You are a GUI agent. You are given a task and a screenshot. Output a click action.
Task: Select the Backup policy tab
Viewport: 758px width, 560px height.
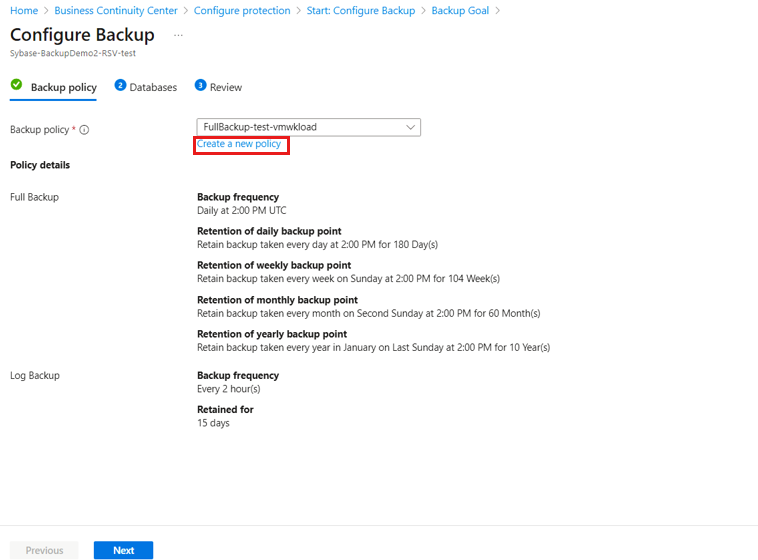(x=64, y=88)
